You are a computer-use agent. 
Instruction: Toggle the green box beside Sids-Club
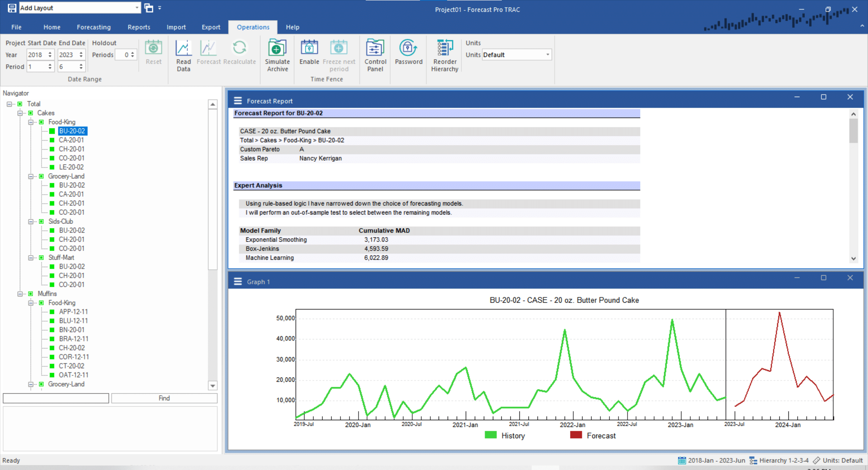(41, 221)
